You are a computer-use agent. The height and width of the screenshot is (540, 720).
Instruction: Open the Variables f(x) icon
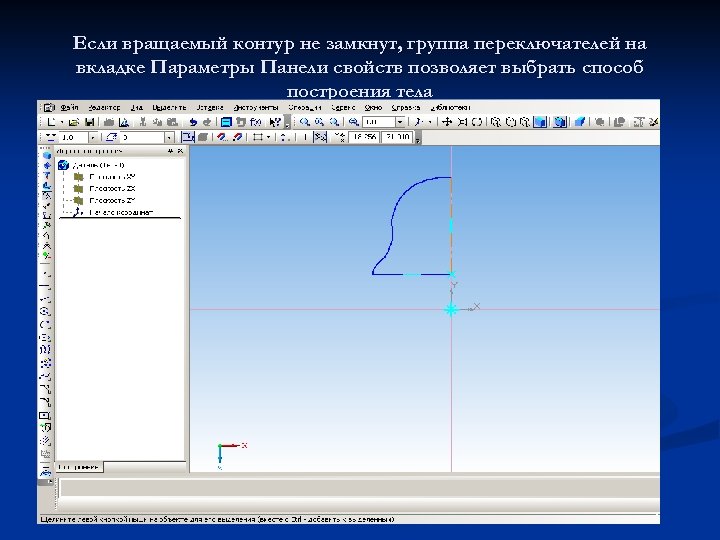(256, 122)
